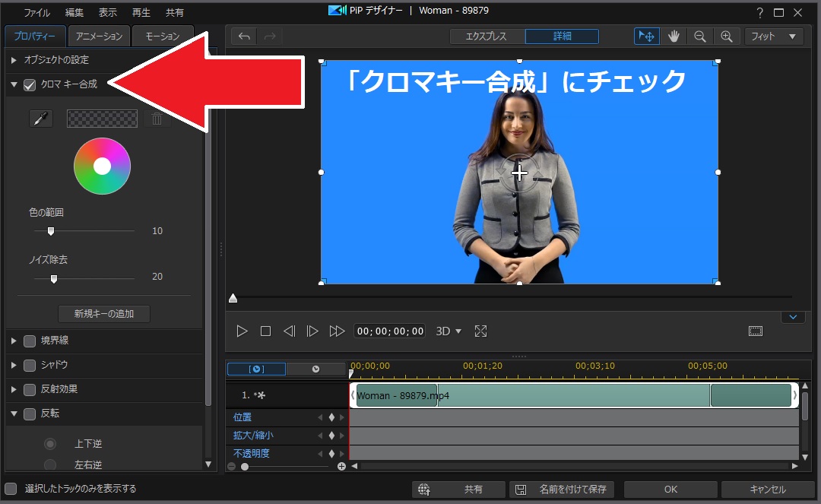
Task: Select the object selection and move tool
Action: tap(647, 36)
